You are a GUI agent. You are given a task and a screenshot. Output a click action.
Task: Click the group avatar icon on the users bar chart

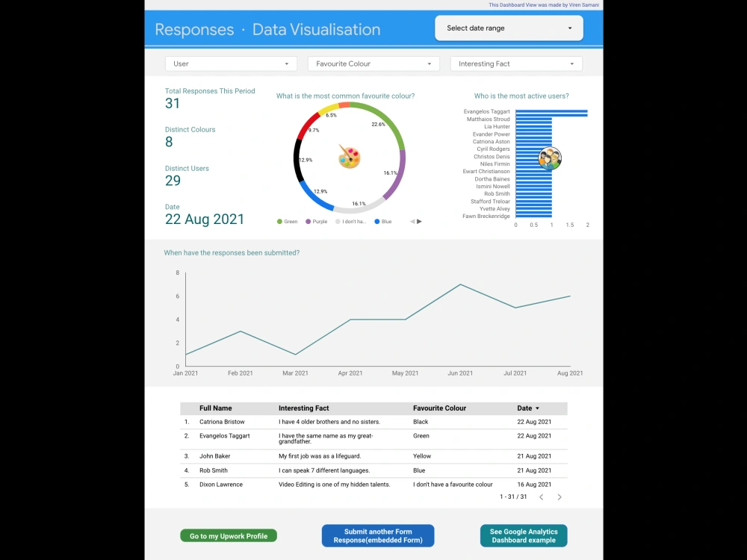[x=549, y=158]
